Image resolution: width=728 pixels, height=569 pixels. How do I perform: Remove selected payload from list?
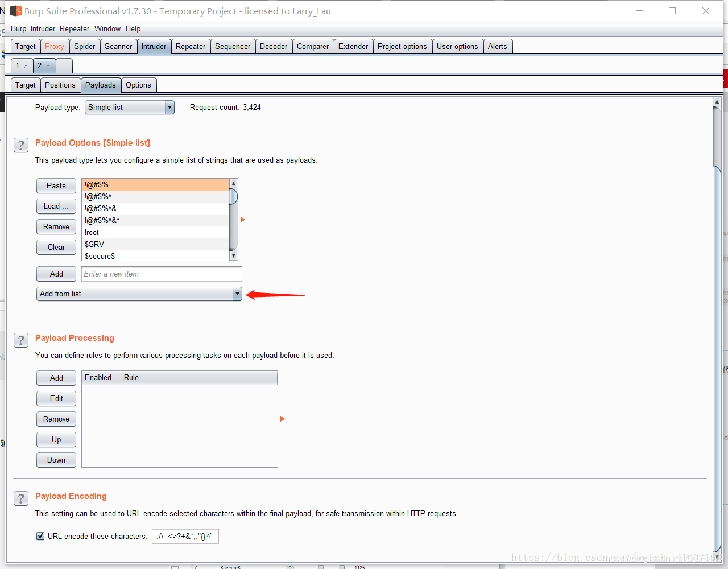56,226
